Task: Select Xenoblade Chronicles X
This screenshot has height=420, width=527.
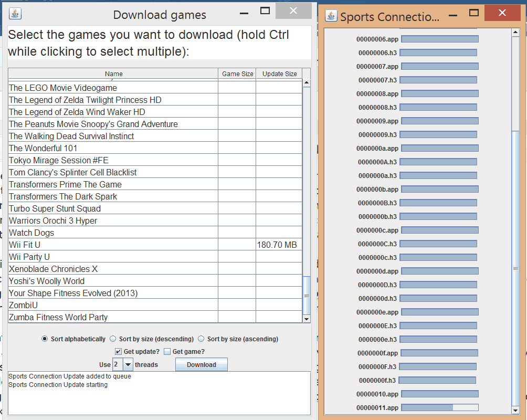Action: point(155,269)
